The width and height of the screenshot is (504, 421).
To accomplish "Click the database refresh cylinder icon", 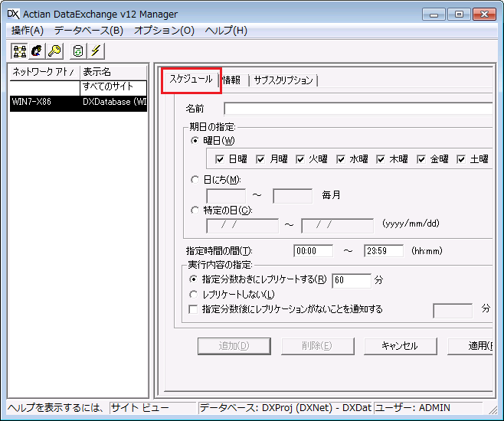I will tap(77, 51).
